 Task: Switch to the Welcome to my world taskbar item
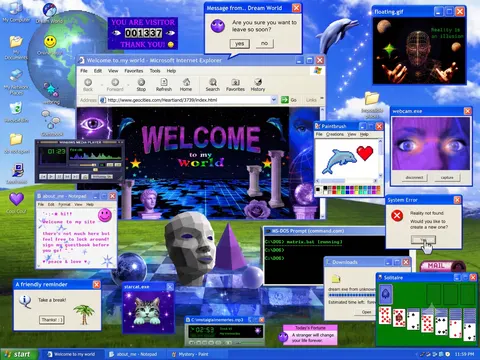[x=72, y=354]
